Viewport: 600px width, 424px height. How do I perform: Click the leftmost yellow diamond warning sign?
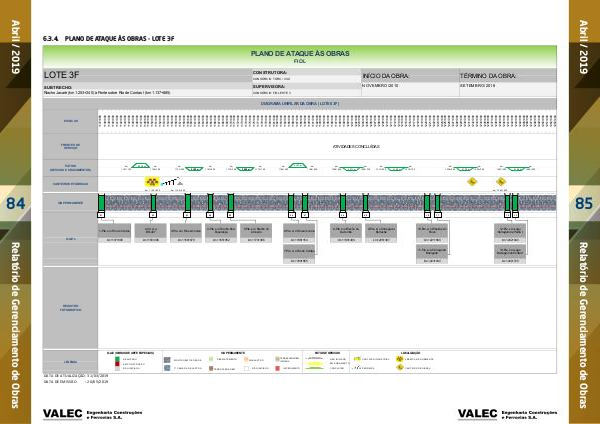pyautogui.click(x=152, y=182)
